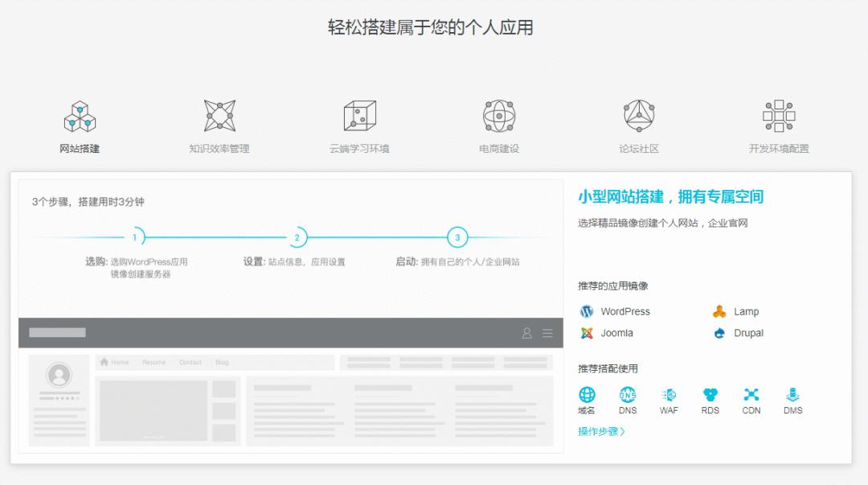Click the DMS service icon
868x485 pixels.
click(792, 396)
